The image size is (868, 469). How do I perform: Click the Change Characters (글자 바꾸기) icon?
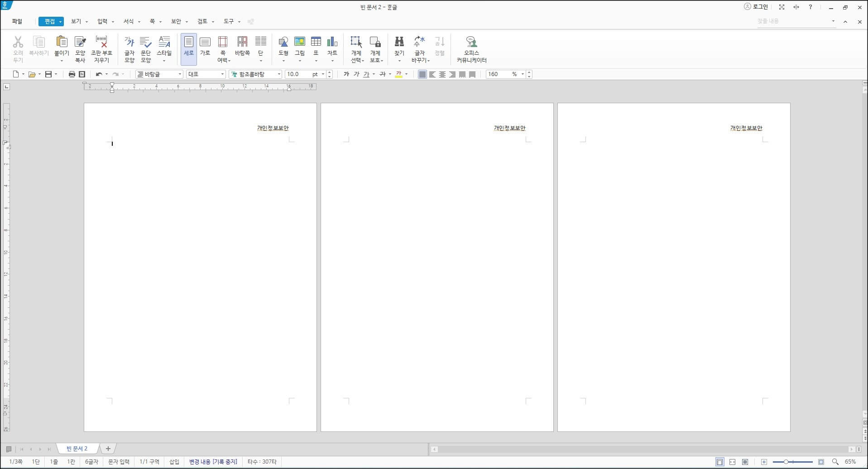point(420,42)
